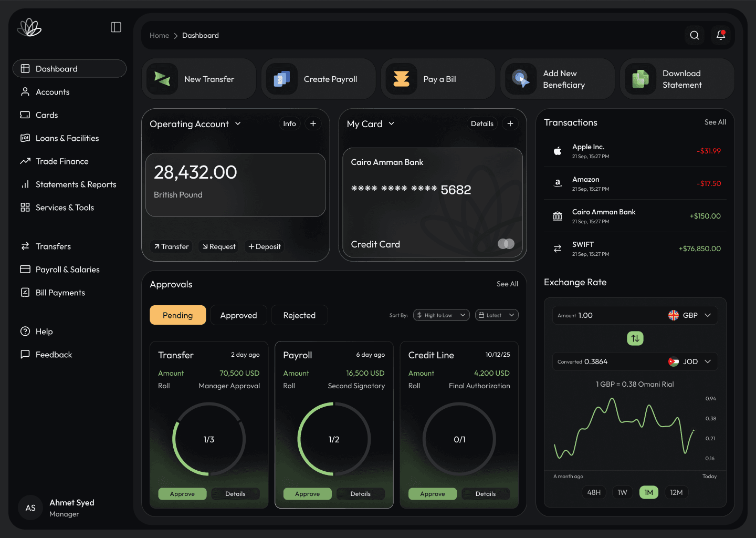The height and width of the screenshot is (538, 756).
Task: Select the Create Payroll icon
Action: [x=282, y=79]
